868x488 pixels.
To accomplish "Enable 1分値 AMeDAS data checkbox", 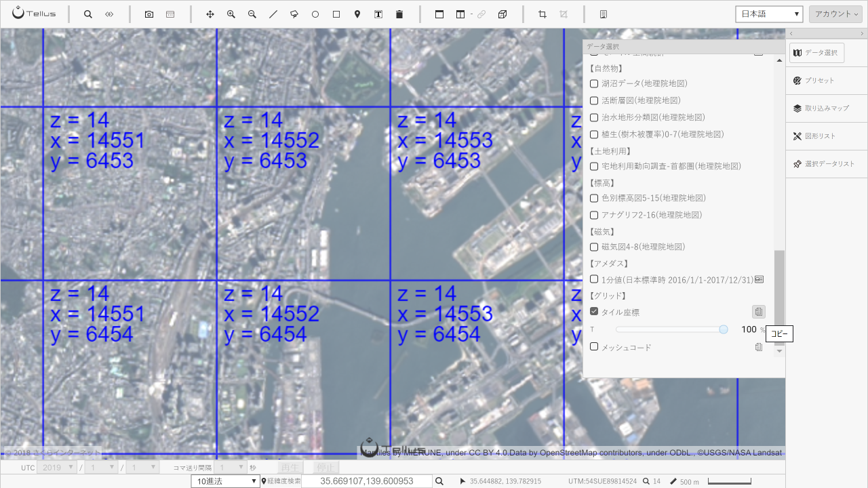I will click(x=594, y=279).
